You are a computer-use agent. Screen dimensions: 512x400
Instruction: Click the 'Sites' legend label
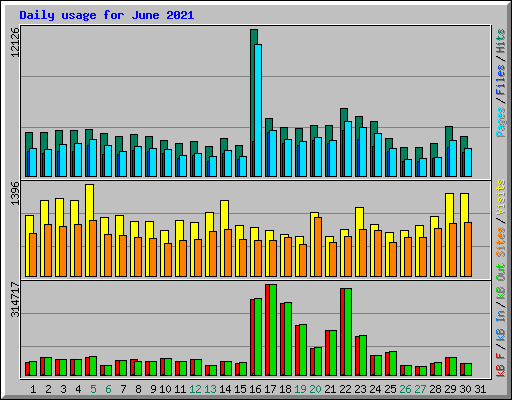point(501,242)
